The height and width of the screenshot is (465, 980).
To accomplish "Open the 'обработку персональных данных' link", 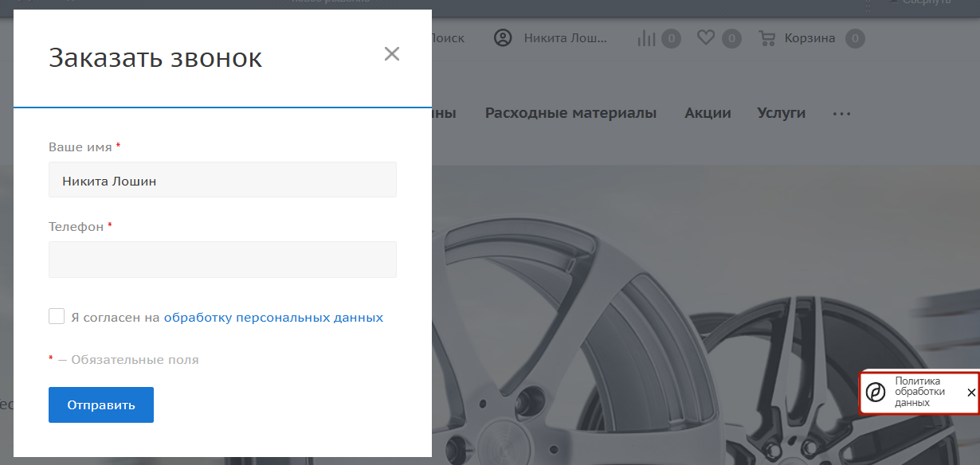I will 273,318.
